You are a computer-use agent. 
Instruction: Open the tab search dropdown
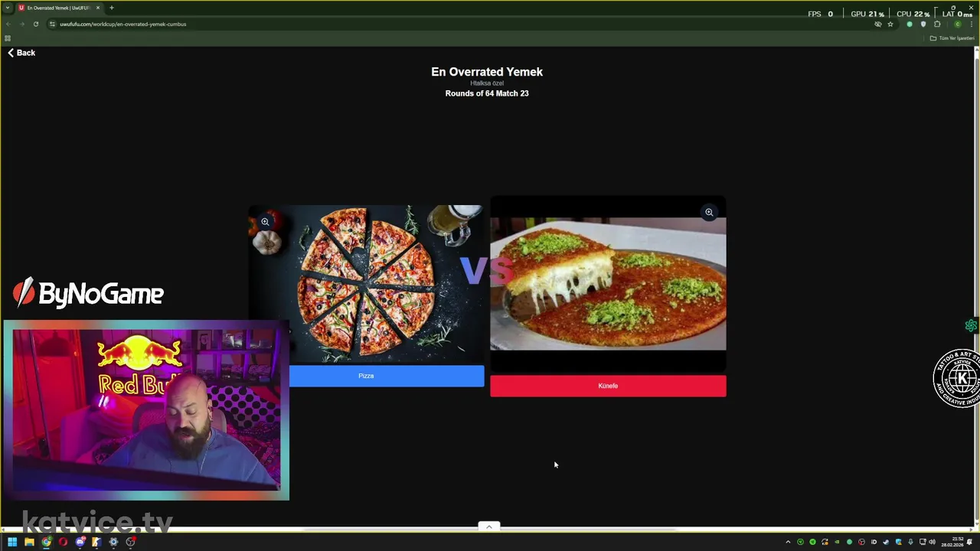click(x=8, y=8)
